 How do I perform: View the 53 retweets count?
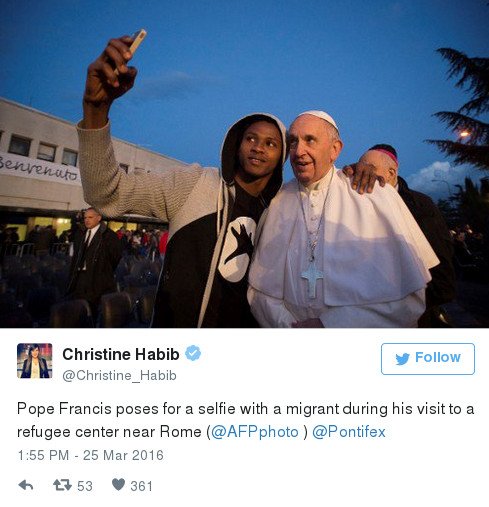point(85,486)
